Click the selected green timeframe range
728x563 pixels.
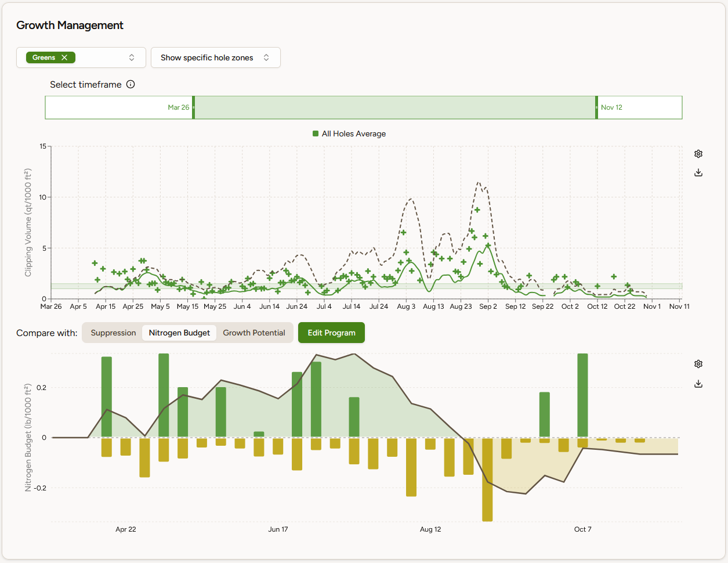(394, 107)
